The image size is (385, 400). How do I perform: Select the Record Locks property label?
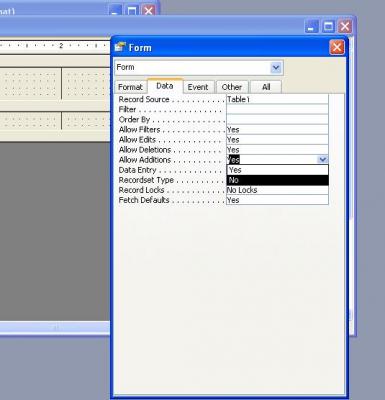142,190
